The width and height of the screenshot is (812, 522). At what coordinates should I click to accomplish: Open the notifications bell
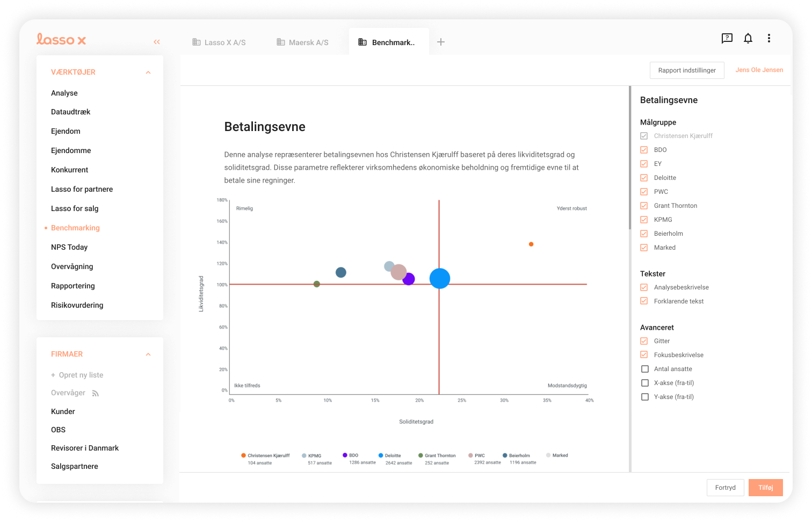748,38
